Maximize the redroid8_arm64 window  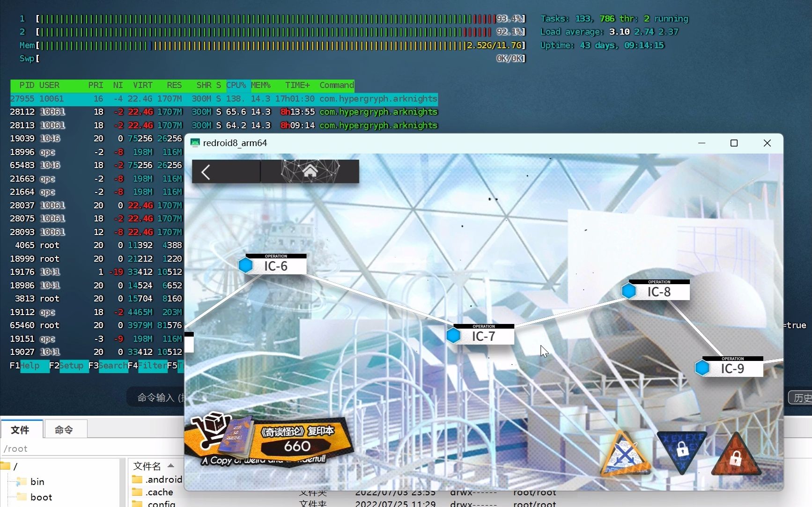tap(734, 143)
